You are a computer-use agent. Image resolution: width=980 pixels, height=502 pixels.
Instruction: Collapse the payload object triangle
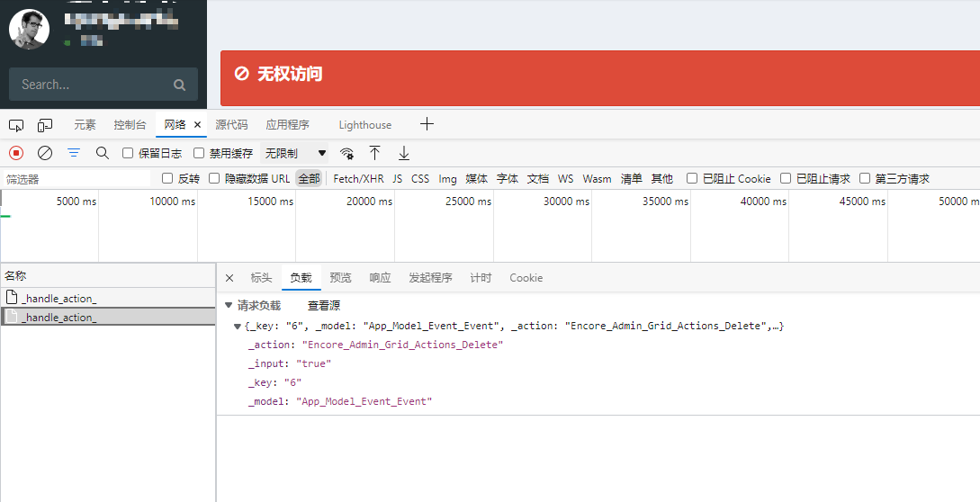point(238,327)
